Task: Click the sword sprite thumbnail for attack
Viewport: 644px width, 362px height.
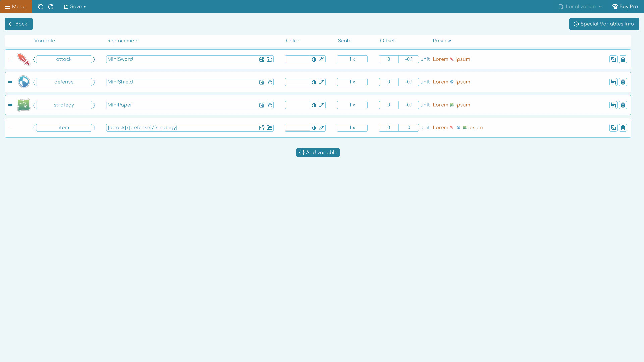Action: tap(23, 59)
